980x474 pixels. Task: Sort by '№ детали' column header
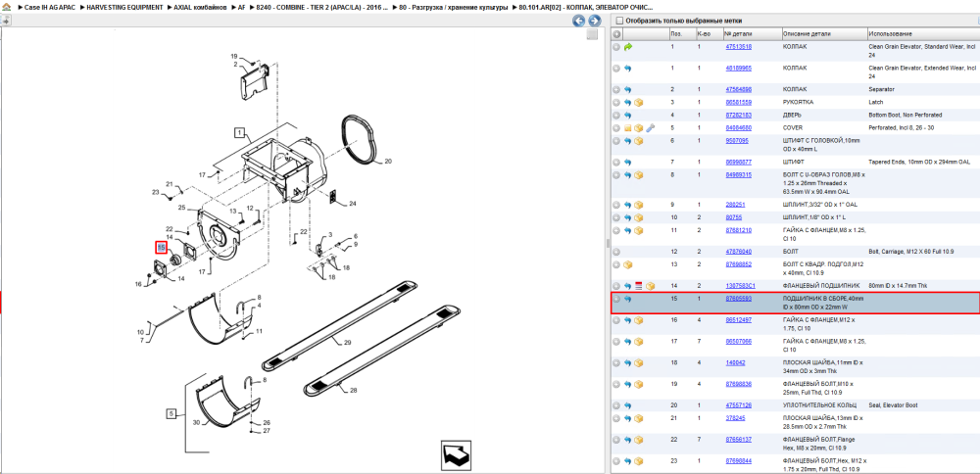point(752,33)
